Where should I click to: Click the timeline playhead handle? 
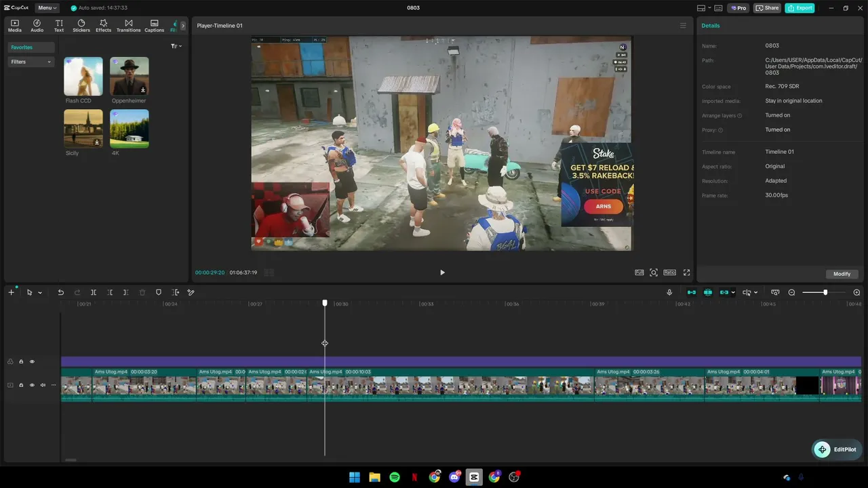tap(325, 303)
